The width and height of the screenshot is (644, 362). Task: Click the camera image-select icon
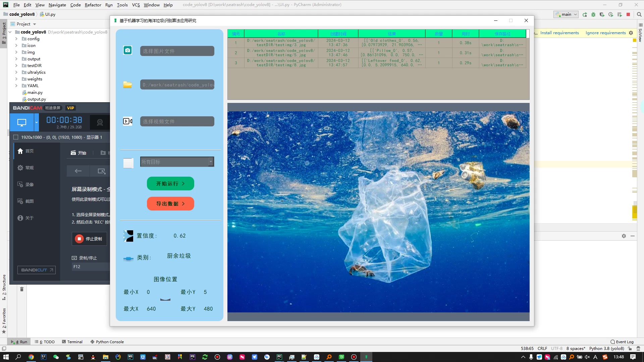tap(127, 50)
